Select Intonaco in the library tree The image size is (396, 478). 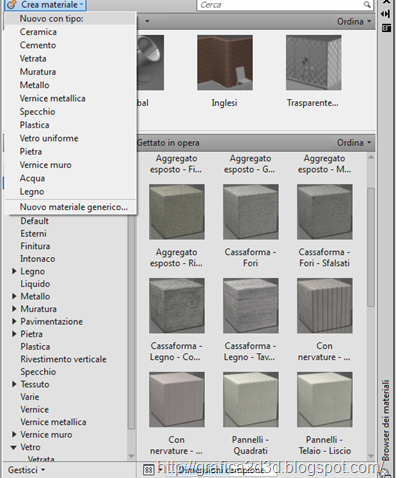(38, 259)
